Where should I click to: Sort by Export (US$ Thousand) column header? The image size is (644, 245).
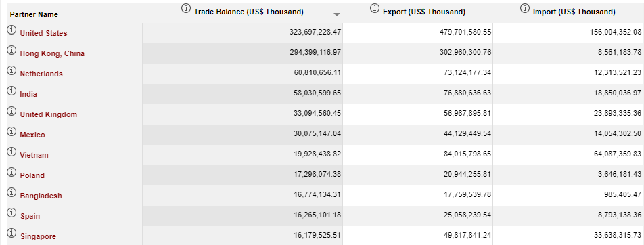coord(424,12)
